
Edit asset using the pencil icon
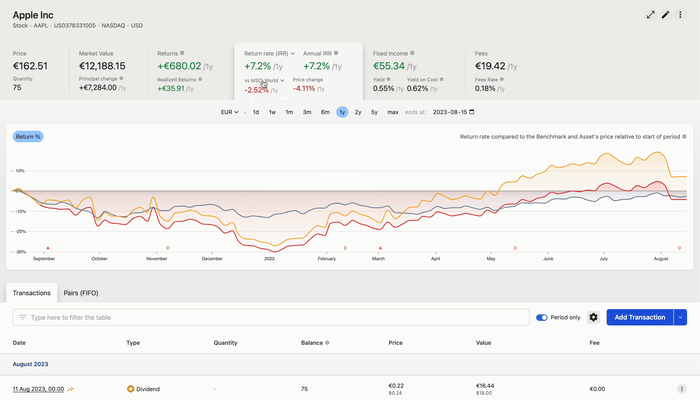[x=665, y=15]
